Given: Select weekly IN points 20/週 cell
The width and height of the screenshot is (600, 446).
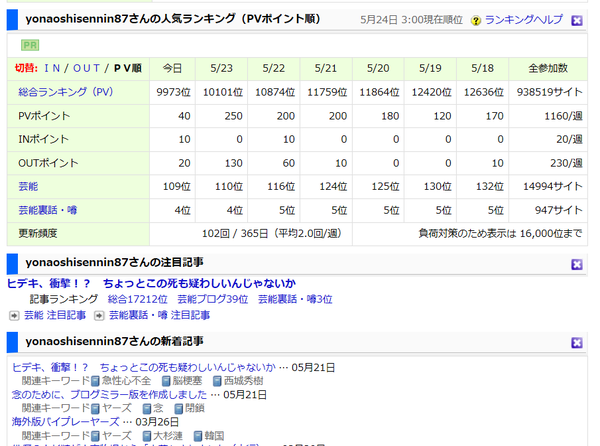Looking at the screenshot, I should (x=548, y=139).
